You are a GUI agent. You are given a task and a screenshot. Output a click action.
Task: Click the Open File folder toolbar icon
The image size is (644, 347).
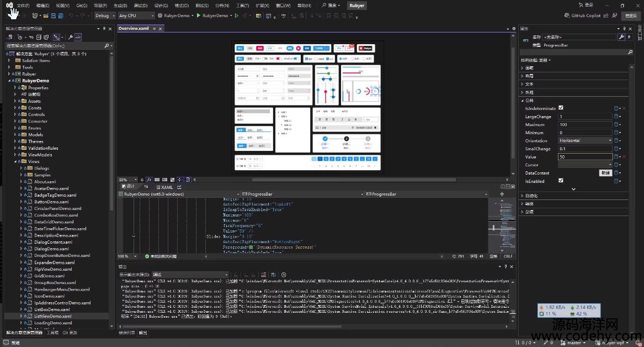tap(46, 15)
